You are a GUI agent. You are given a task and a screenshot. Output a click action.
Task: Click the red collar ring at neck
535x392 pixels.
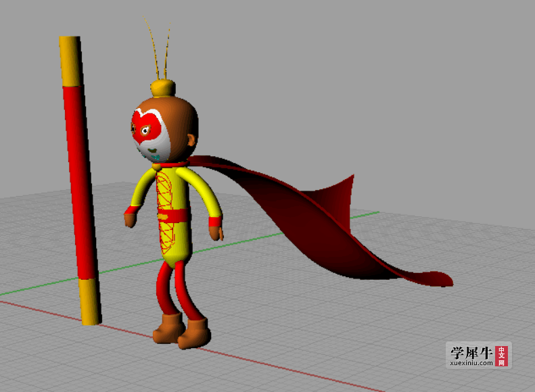[x=172, y=165]
